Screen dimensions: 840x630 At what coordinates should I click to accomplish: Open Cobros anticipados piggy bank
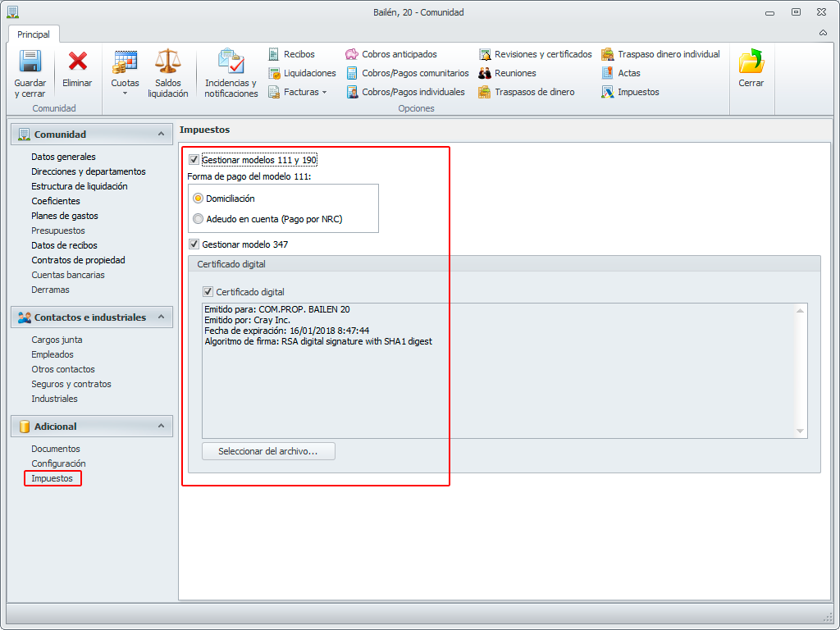point(391,54)
